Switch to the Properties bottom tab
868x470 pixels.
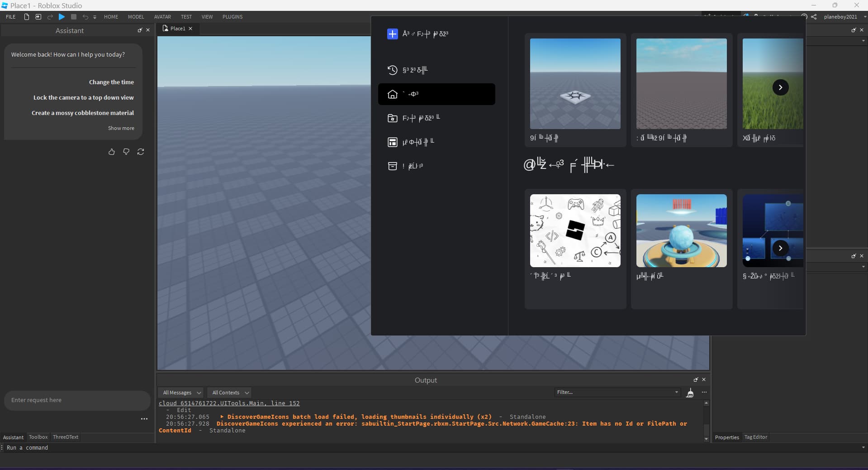(727, 437)
